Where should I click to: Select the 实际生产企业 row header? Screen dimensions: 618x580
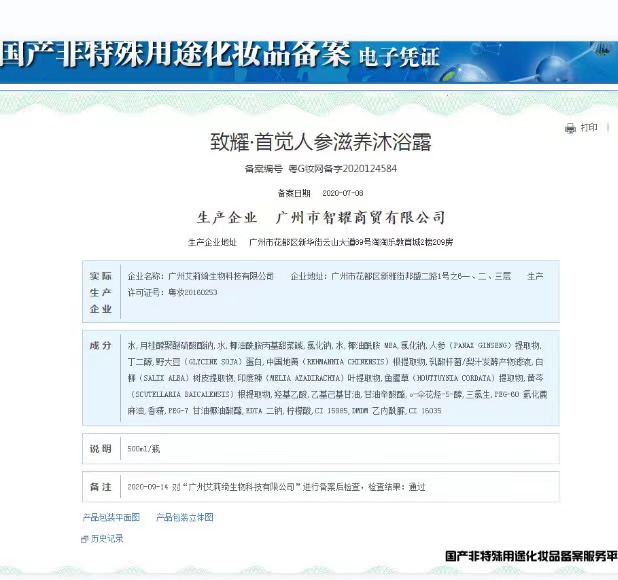[101, 292]
